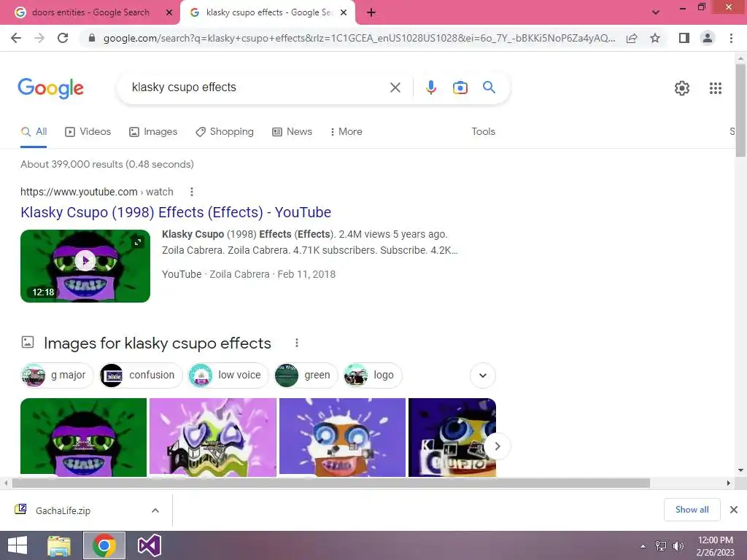Open the tab search dropdown

(x=656, y=12)
